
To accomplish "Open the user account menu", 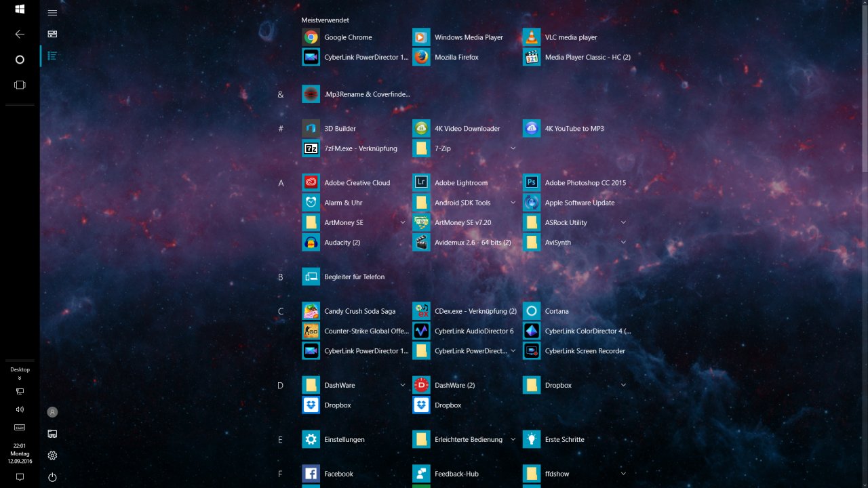I will (x=52, y=412).
